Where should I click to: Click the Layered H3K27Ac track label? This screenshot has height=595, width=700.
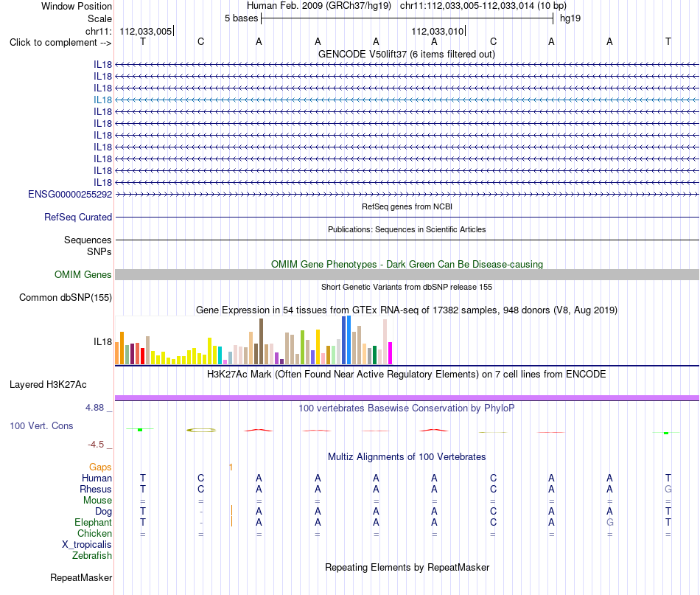click(x=48, y=385)
